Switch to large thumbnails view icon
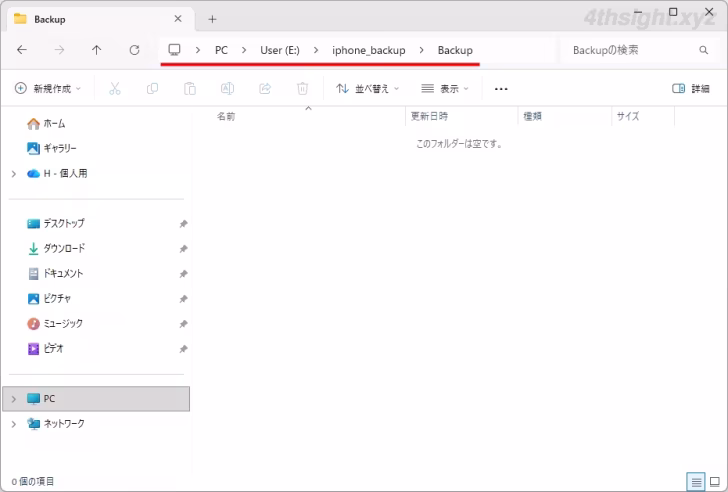 tap(715, 482)
